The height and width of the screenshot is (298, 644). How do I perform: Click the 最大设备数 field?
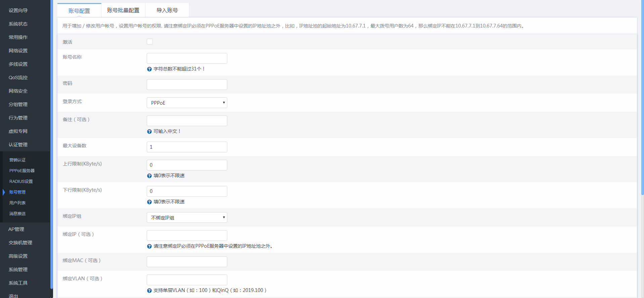[187, 147]
